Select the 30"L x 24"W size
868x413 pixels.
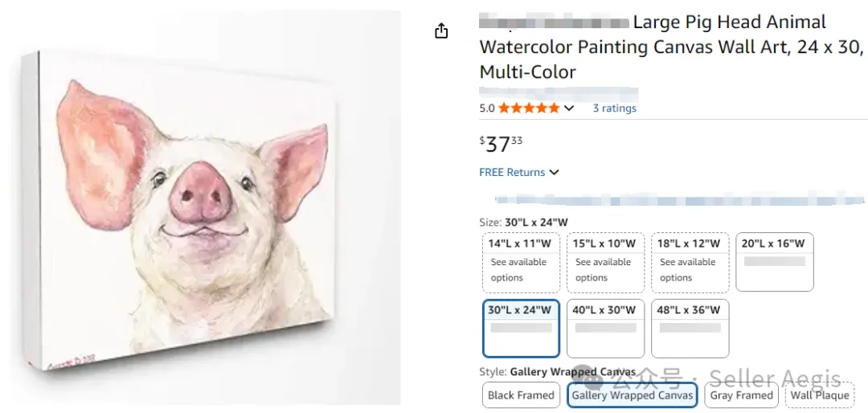pos(521,328)
